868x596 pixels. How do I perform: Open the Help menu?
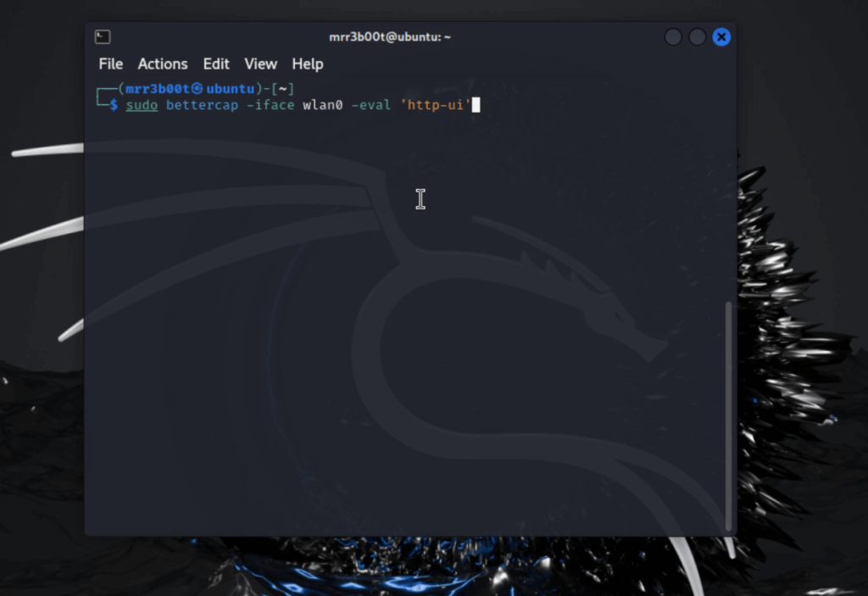tap(308, 64)
